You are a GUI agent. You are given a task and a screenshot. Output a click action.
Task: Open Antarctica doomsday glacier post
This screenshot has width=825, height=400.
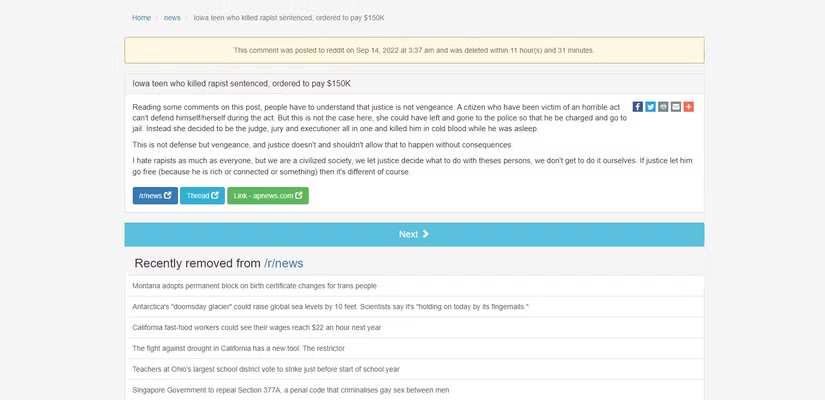[x=330, y=306]
